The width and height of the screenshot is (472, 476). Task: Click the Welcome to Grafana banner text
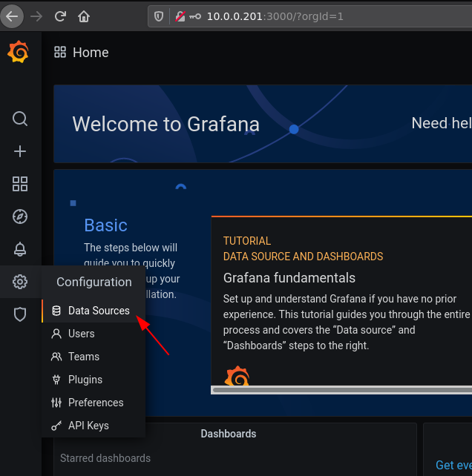[166, 124]
